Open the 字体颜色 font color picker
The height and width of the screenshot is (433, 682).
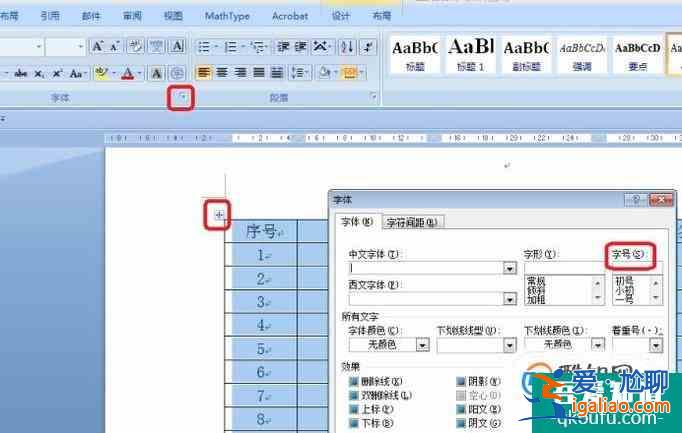422,344
